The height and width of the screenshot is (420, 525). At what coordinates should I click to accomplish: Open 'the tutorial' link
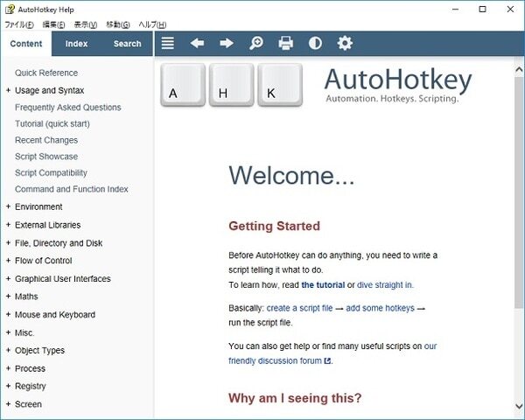point(322,284)
